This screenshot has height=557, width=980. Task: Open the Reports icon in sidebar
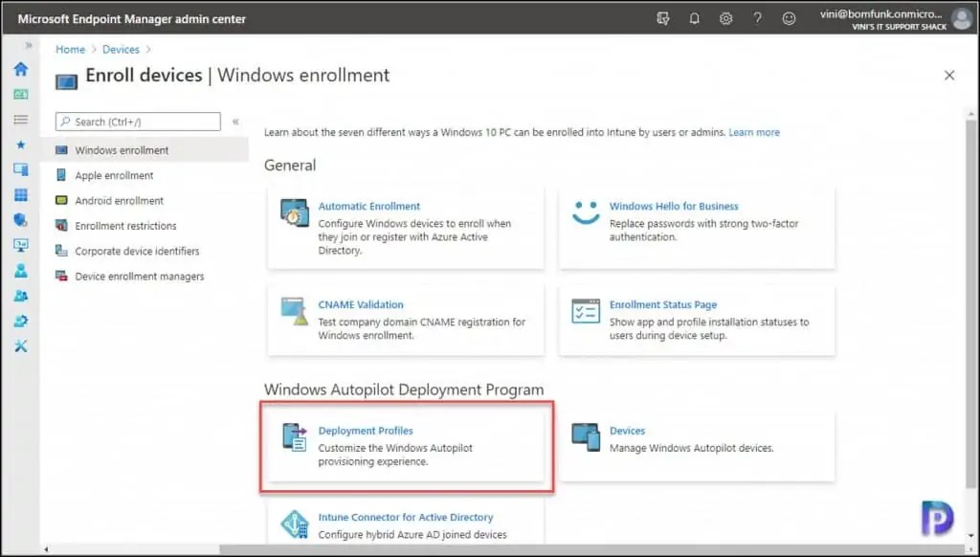pyautogui.click(x=21, y=244)
